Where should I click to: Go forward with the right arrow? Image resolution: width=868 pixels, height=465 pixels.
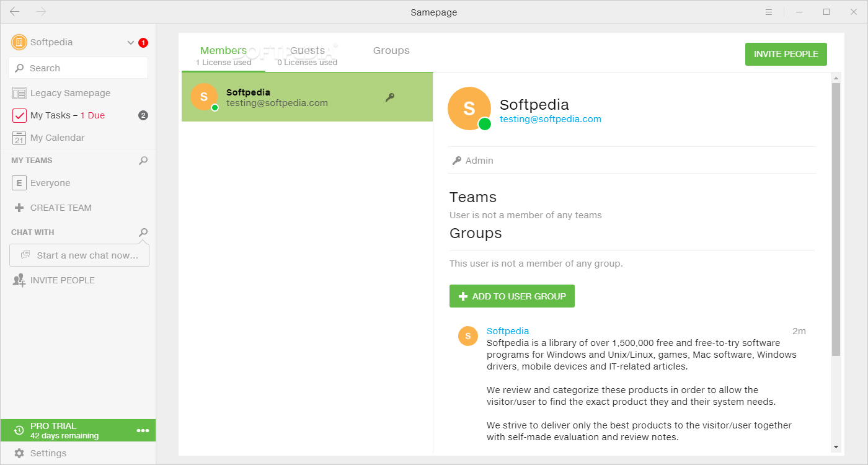[x=42, y=12]
